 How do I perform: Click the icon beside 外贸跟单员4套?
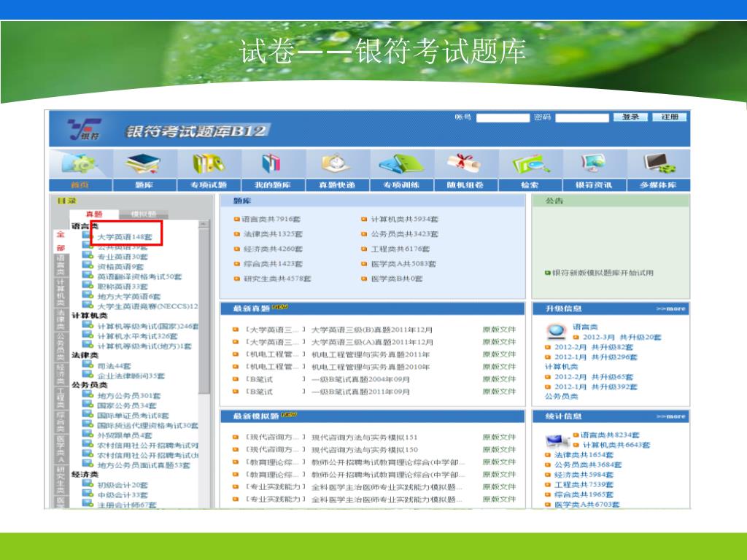coord(88,434)
